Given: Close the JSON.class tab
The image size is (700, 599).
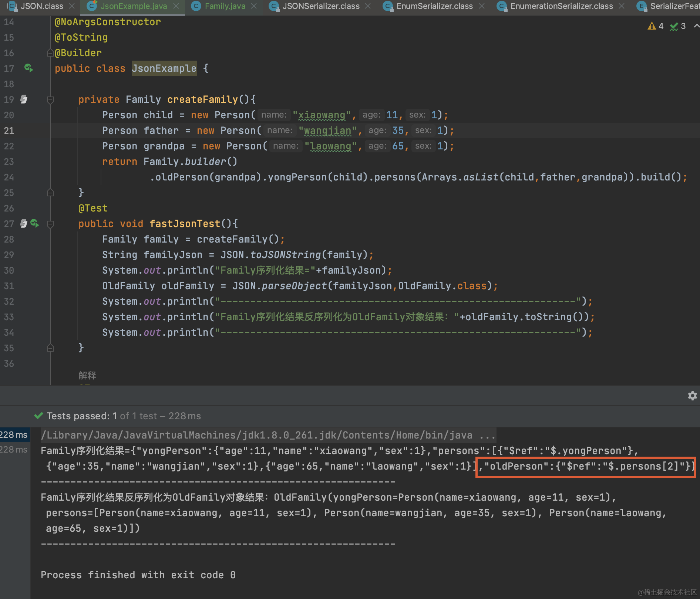Looking at the screenshot, I should [x=72, y=6].
